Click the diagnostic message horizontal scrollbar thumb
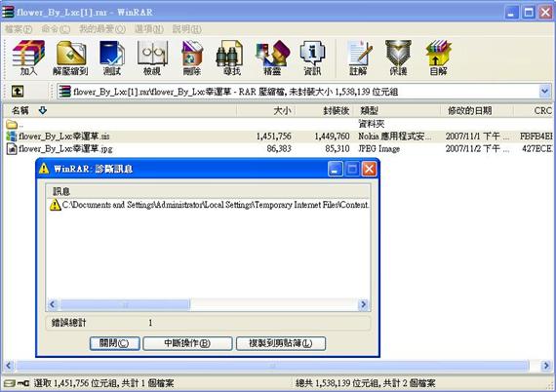This screenshot has width=556, height=392. (125, 304)
